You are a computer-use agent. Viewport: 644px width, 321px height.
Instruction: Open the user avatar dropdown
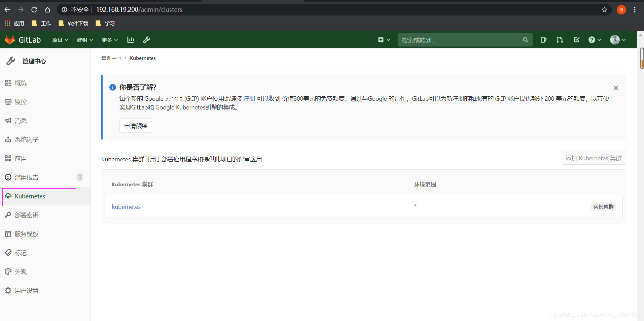click(x=618, y=40)
